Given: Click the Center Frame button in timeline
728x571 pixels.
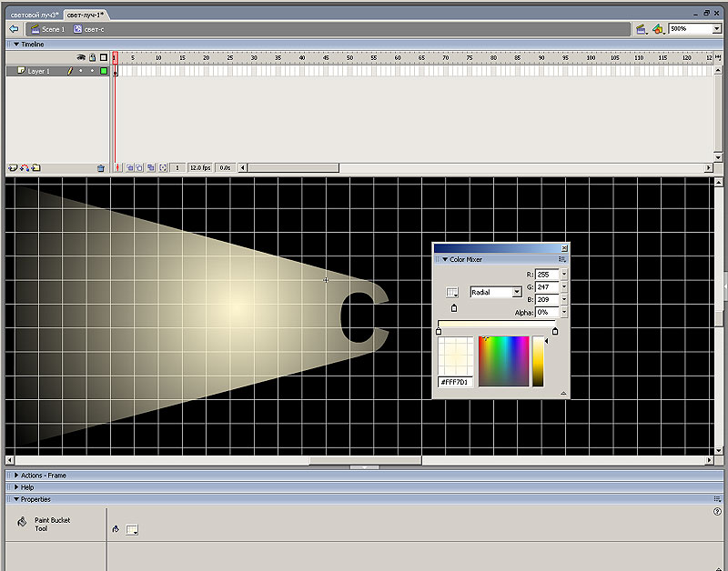Looking at the screenshot, I should (x=117, y=168).
